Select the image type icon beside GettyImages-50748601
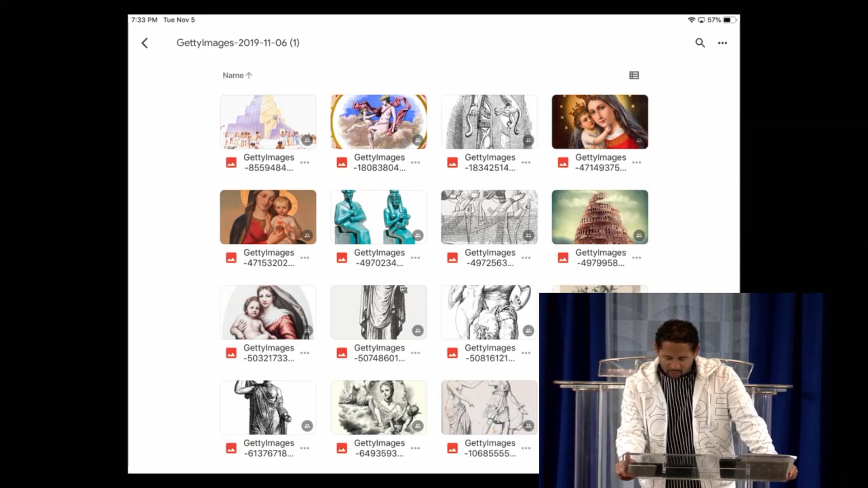 (x=342, y=353)
